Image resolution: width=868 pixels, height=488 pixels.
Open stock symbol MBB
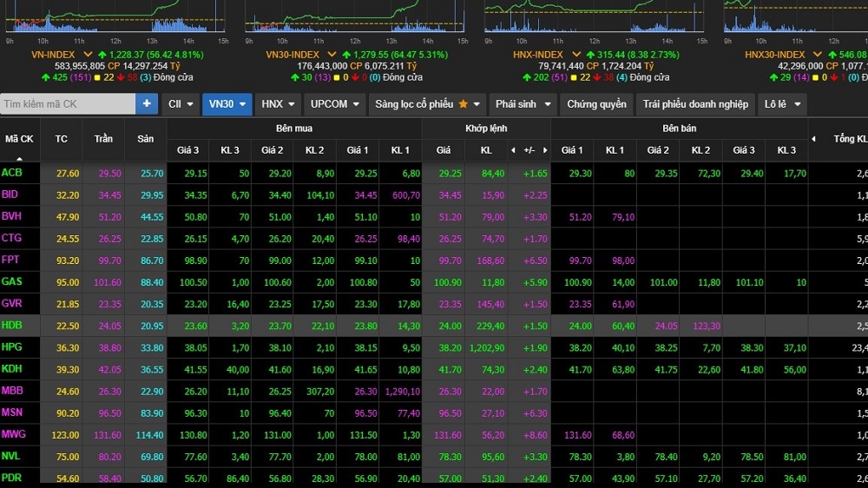[12, 391]
